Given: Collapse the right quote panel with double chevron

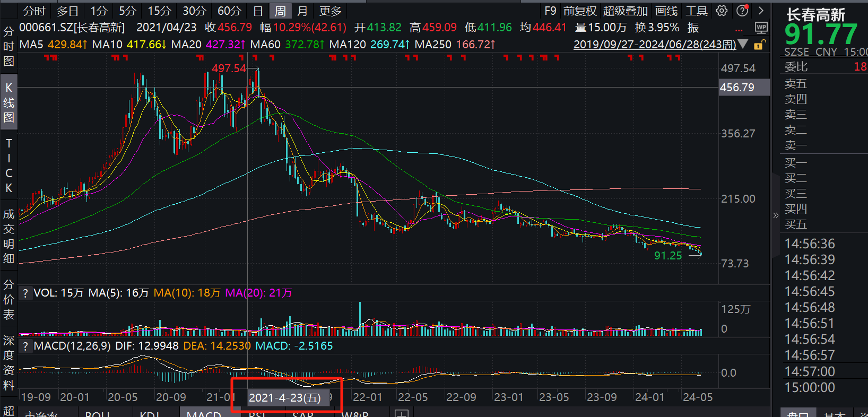Looking at the screenshot, I should [776, 215].
